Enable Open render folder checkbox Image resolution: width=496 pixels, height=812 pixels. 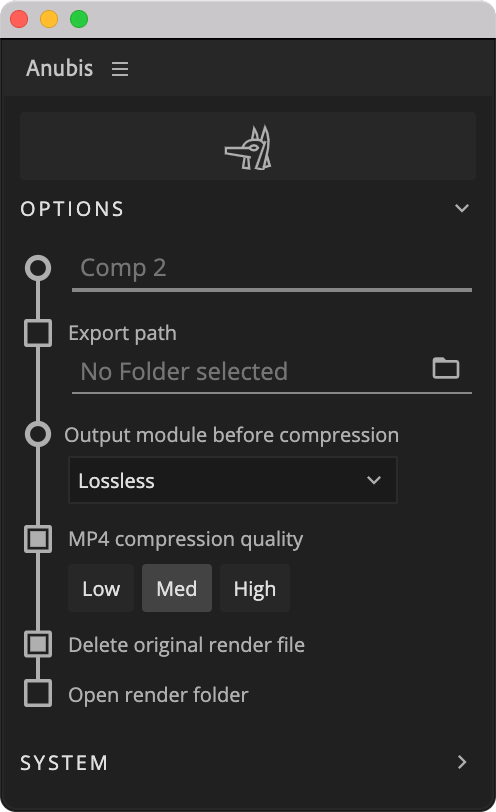point(38,693)
